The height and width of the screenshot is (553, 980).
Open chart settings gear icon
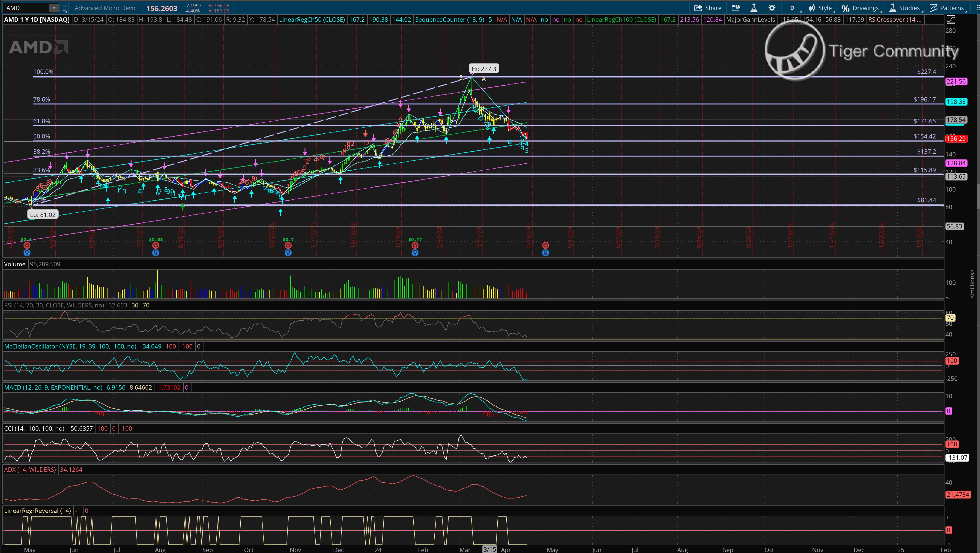click(772, 8)
